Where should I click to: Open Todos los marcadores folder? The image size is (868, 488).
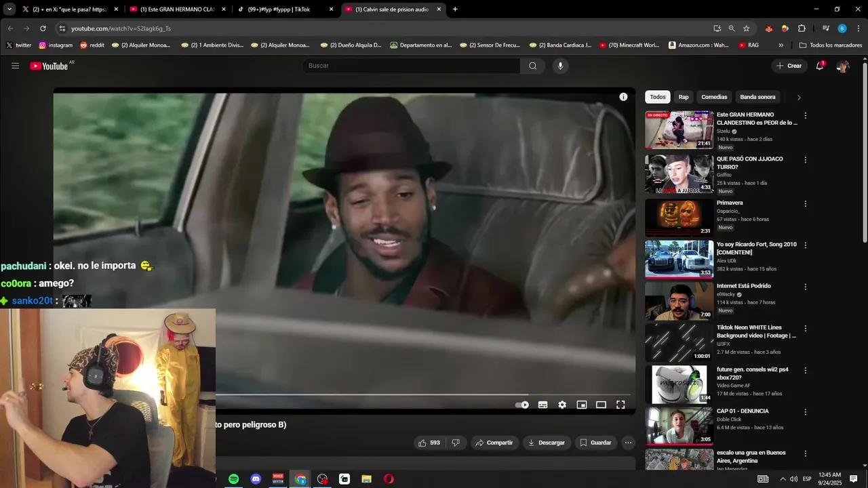pos(831,45)
